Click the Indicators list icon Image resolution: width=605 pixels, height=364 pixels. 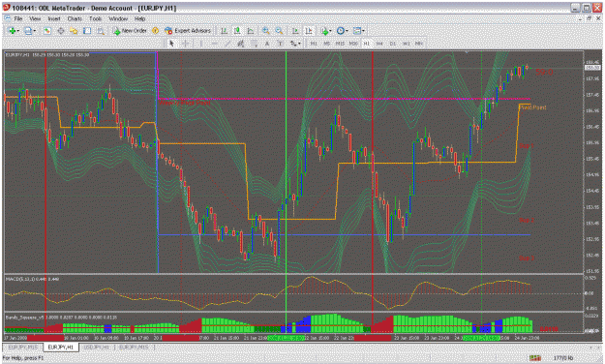[324, 31]
